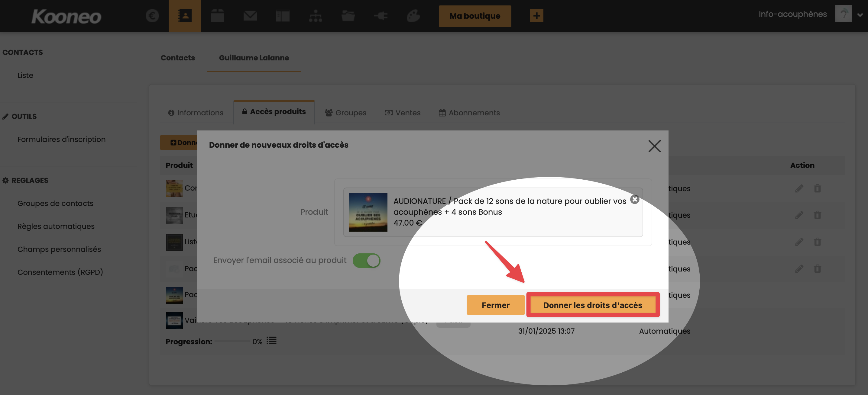Open the palette design icon in top bar
The height and width of the screenshot is (395, 868).
click(413, 16)
